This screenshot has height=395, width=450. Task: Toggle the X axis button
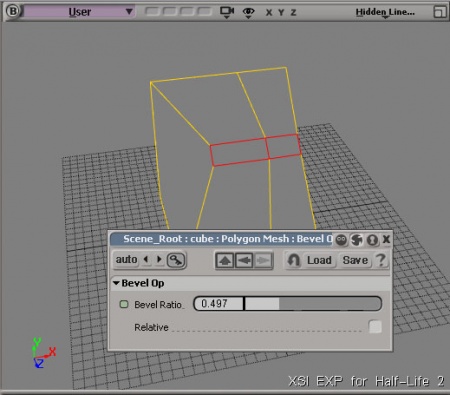(269, 13)
